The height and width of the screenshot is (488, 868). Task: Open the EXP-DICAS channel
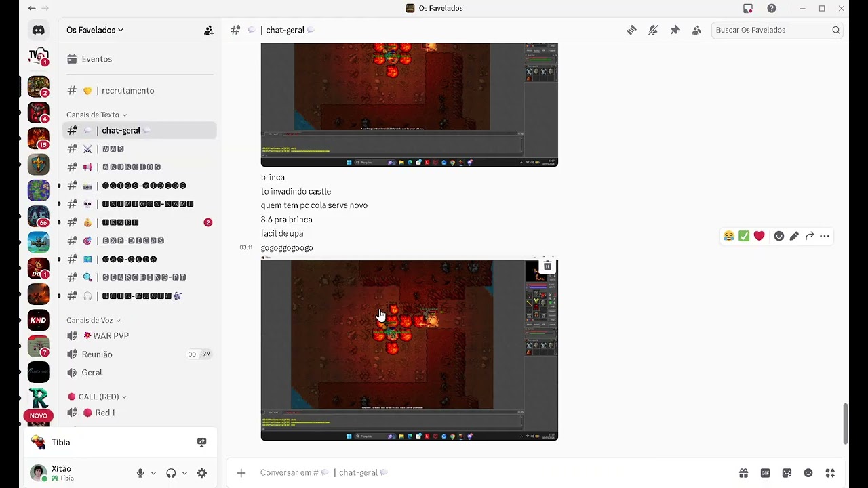[x=140, y=241]
